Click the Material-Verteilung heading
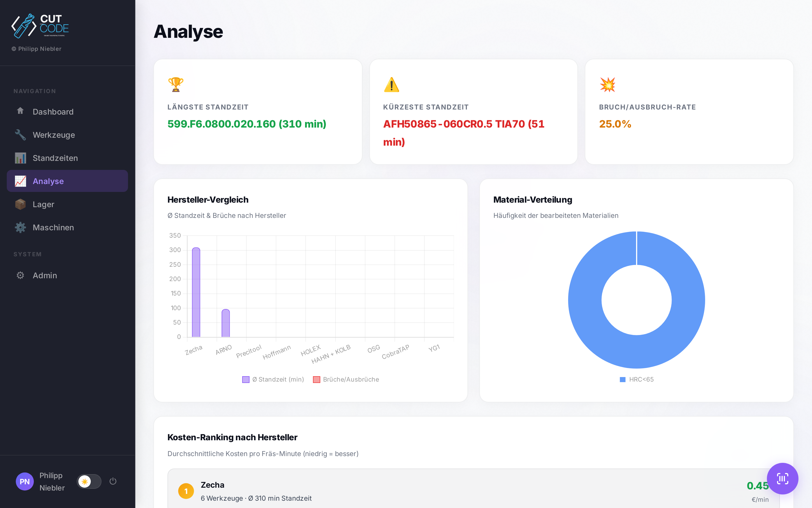Viewport: 812px width, 508px height. (533, 200)
